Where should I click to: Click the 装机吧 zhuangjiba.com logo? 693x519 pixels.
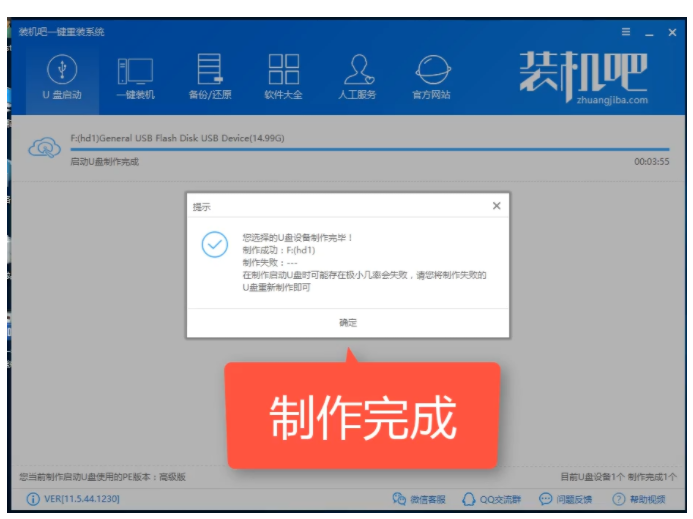pos(583,77)
